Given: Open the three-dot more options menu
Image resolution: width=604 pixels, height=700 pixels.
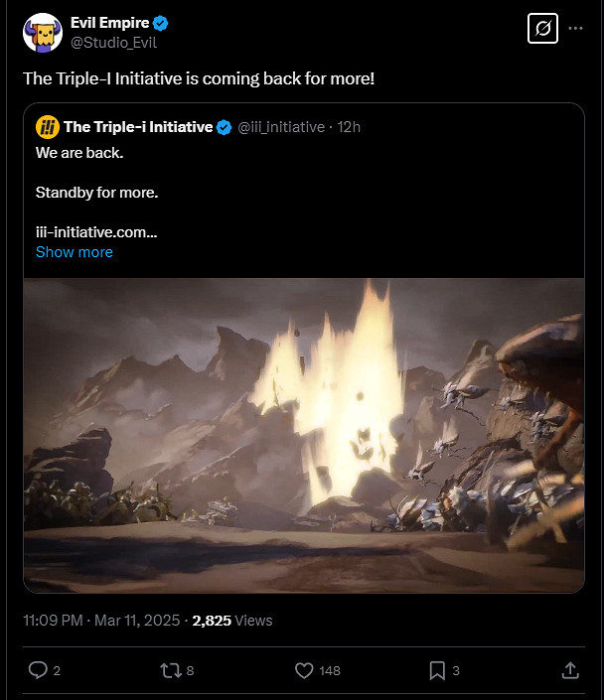Looking at the screenshot, I should [575, 29].
